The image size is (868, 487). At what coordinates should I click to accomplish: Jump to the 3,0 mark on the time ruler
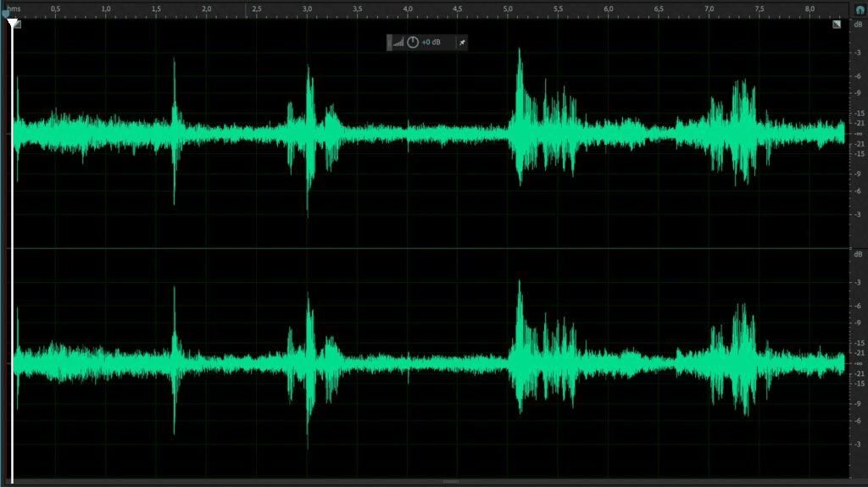point(307,8)
